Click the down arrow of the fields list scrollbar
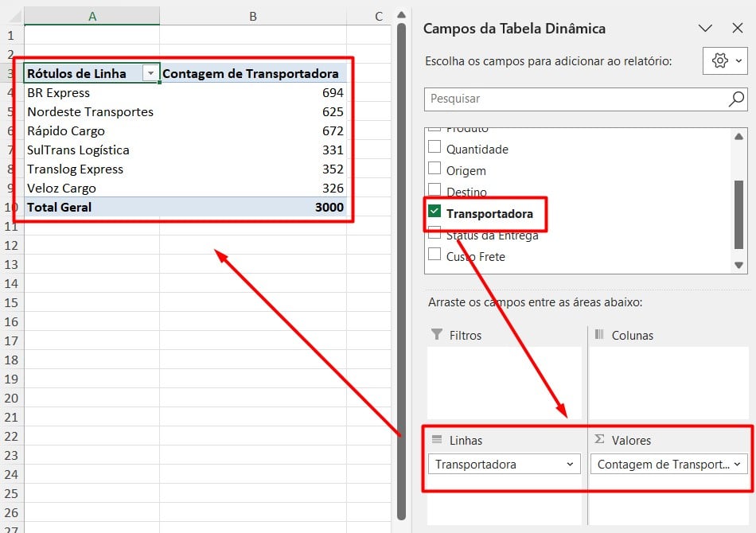756x533 pixels. [740, 264]
